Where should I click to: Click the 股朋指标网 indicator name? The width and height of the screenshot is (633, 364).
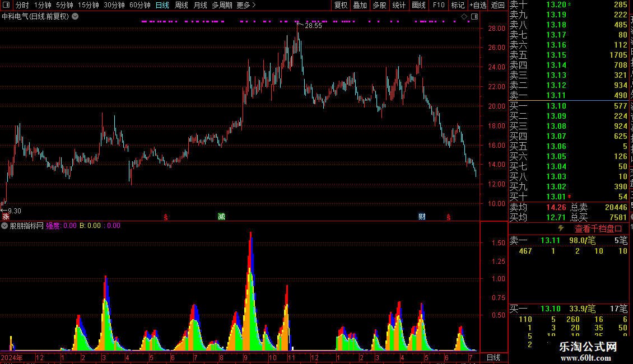[27, 226]
